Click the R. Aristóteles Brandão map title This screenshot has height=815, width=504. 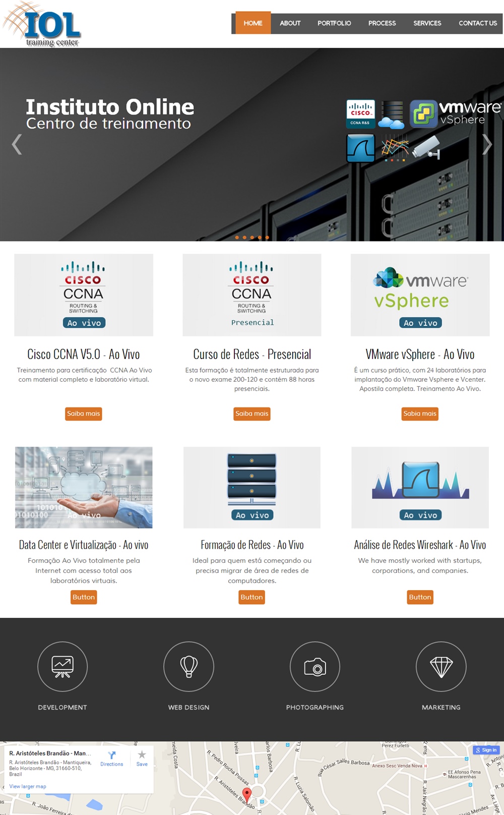pyautogui.click(x=50, y=753)
